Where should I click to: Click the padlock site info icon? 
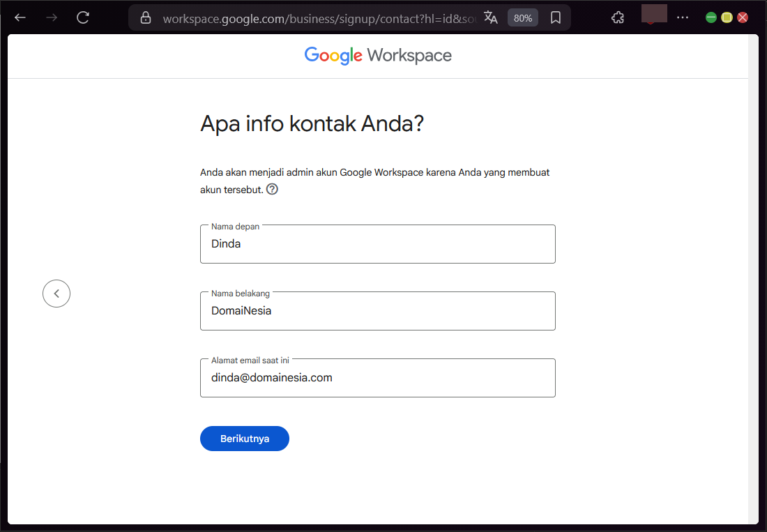[145, 18]
